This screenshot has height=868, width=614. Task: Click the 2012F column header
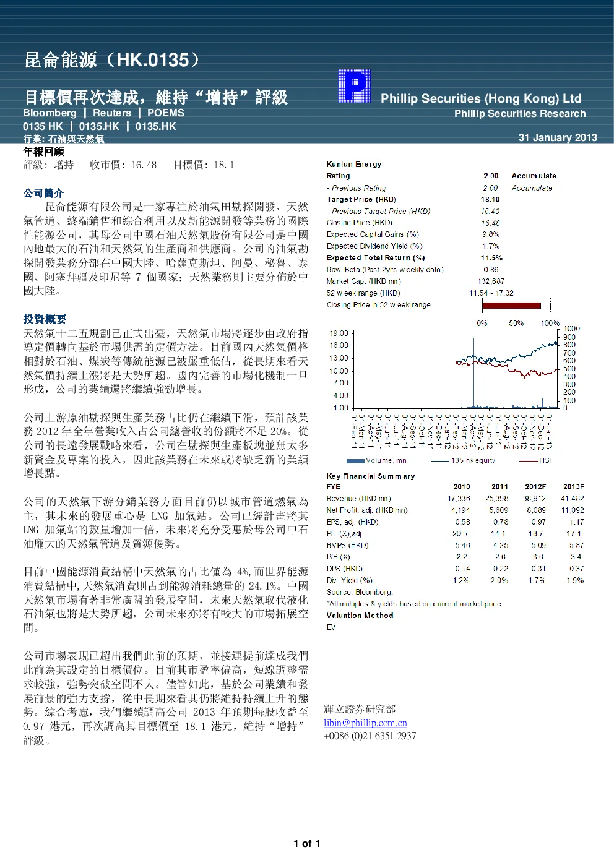pyautogui.click(x=535, y=487)
